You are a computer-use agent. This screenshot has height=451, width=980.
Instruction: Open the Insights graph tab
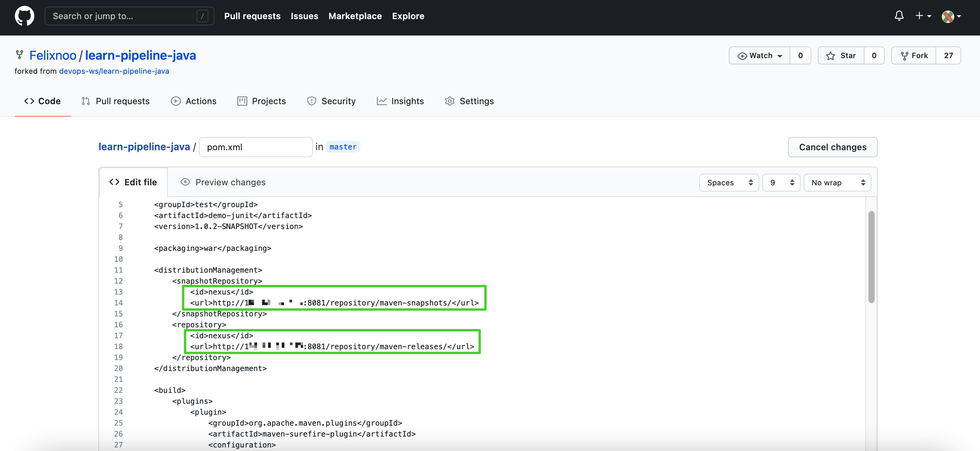pos(400,101)
